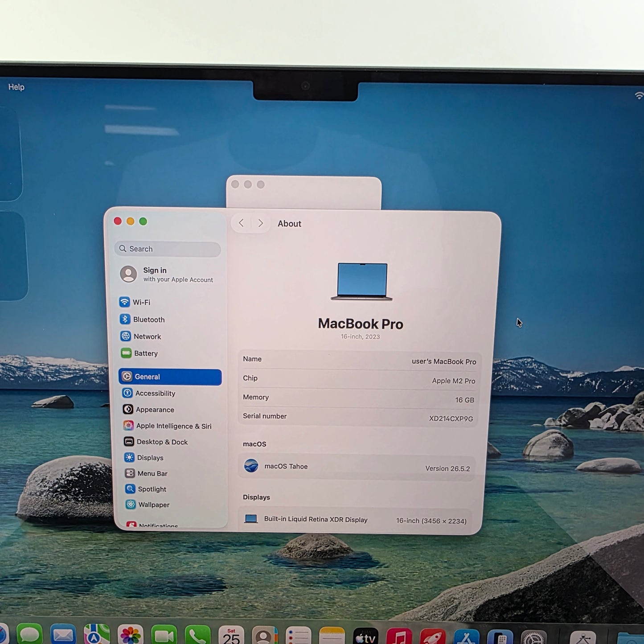Click the computer name user's MacBook Pro
Screen dimensions: 644x644
tap(444, 361)
